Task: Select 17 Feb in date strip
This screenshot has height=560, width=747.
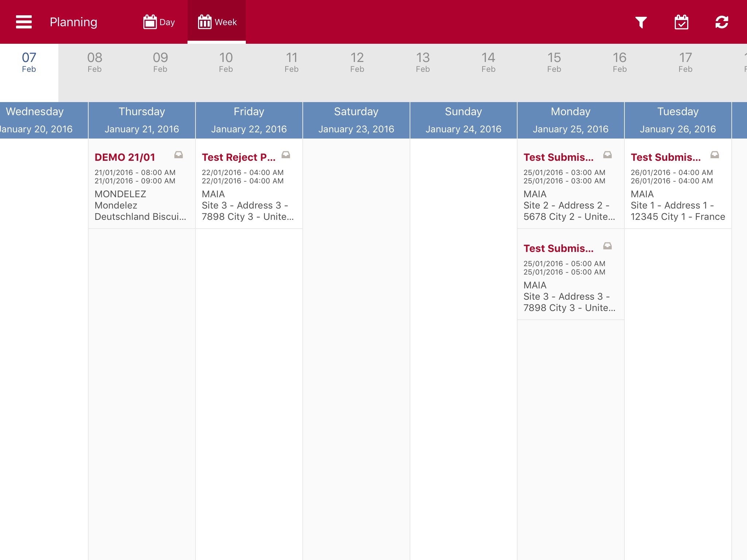Action: pos(685,62)
